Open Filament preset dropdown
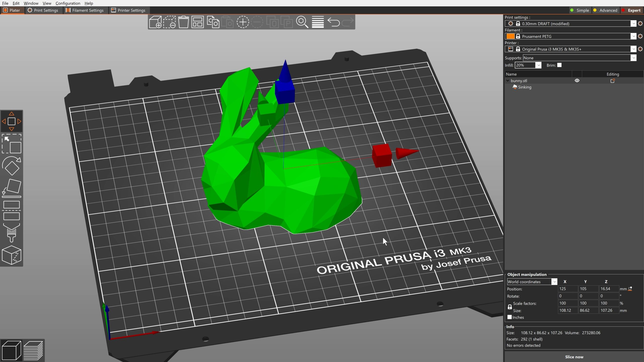 tap(633, 36)
